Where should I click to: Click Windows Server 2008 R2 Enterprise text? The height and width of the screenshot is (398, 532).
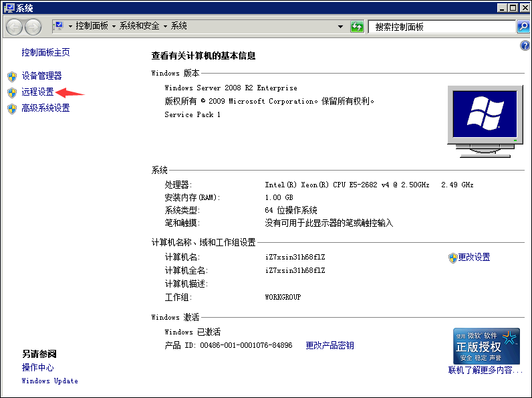pyautogui.click(x=231, y=88)
